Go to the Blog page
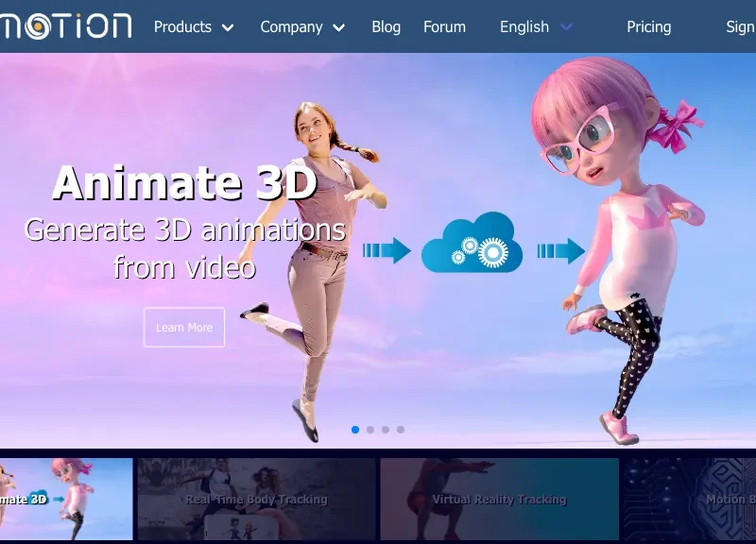Viewport: 756px width, 544px height. click(x=386, y=27)
